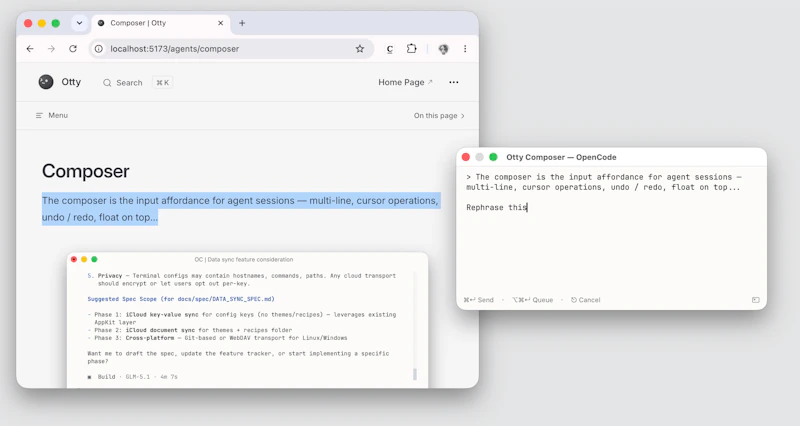Click the Search magnifier field
The width and height of the screenshot is (800, 426).
(122, 83)
